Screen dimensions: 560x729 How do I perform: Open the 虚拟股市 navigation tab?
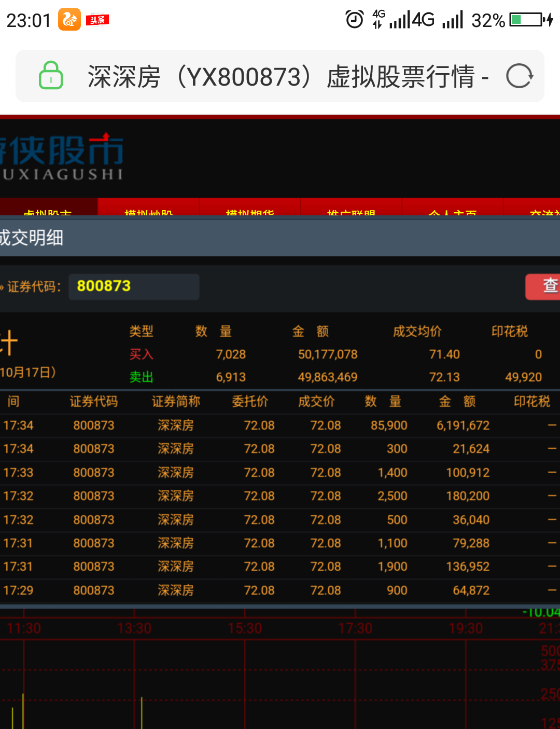[x=48, y=209]
